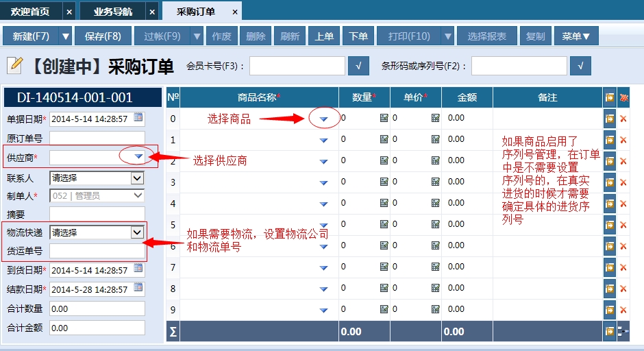Open 过帐(F9) dropdown arrow
The width and height of the screenshot is (644, 351).
click(x=197, y=36)
